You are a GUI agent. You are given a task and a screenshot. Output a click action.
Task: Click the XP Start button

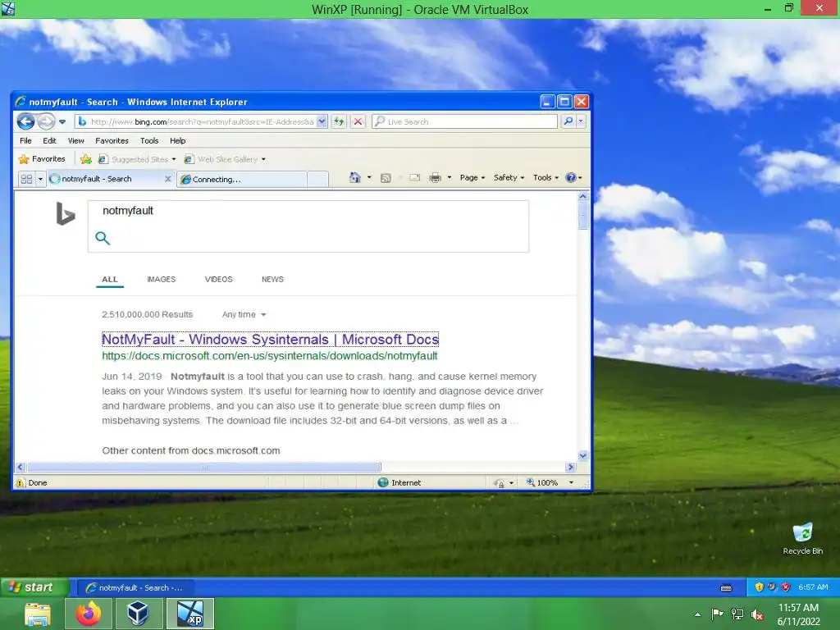34,587
